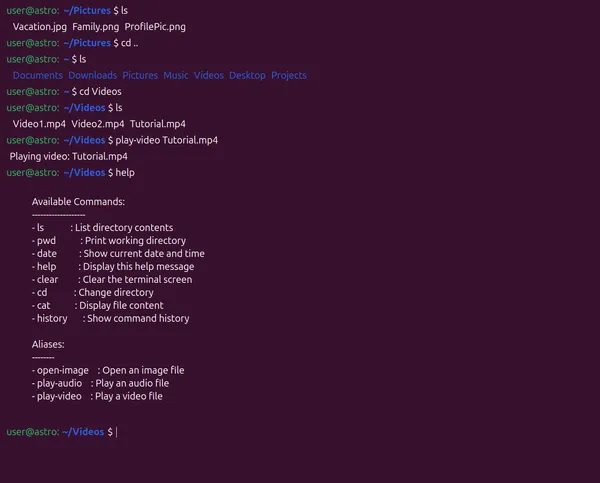Click Videos in the home directory listing
600x483 pixels.
pyautogui.click(x=209, y=76)
